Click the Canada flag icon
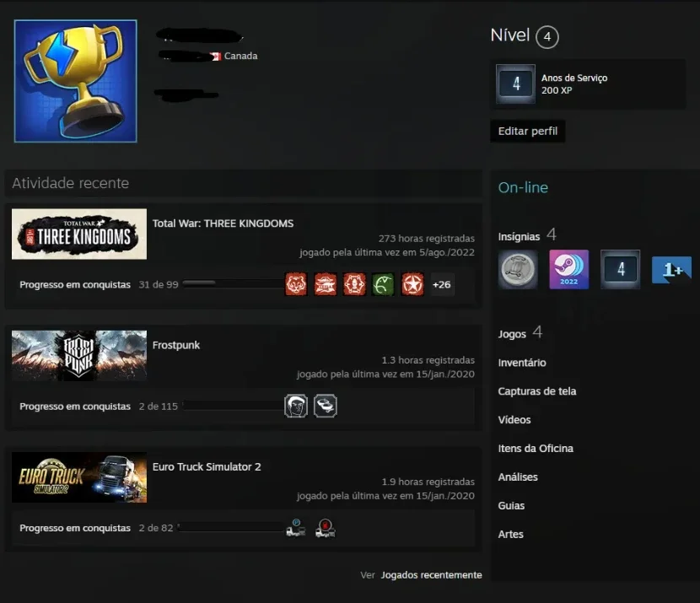The width and height of the screenshot is (700, 603). click(216, 57)
